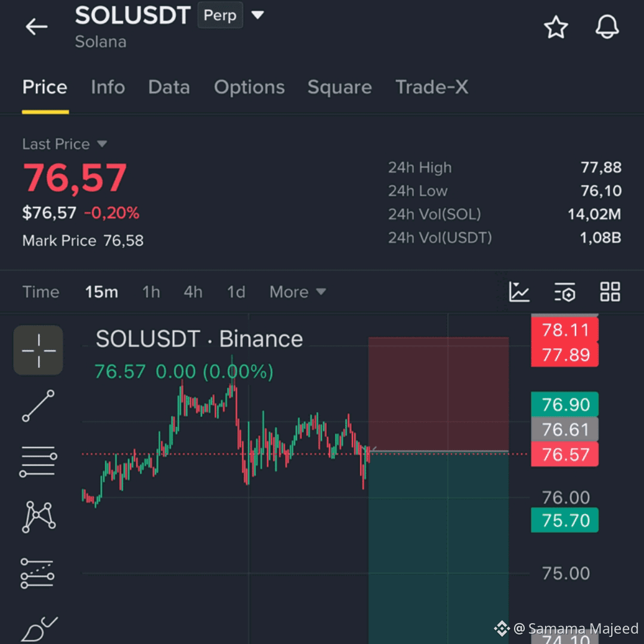Expand the More timeframes dropdown

[298, 292]
